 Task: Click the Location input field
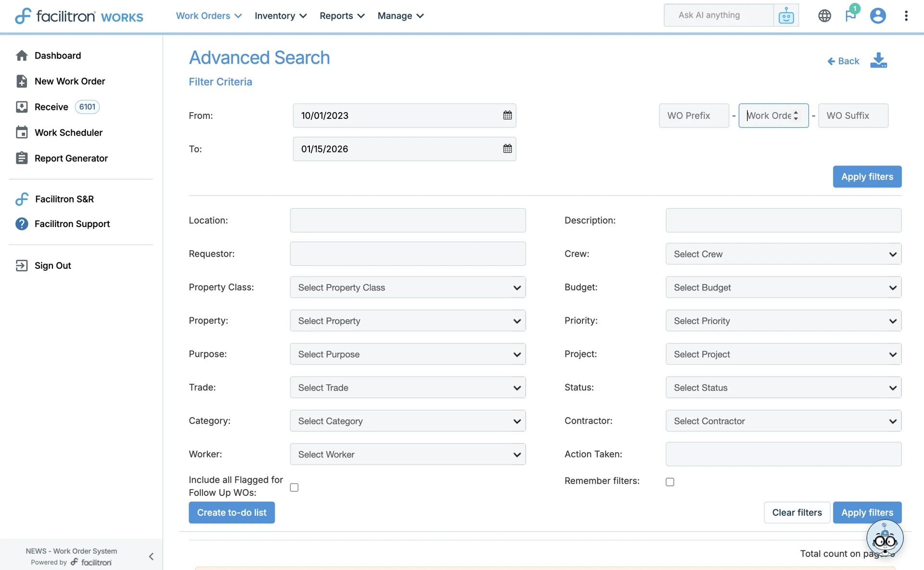[408, 220]
